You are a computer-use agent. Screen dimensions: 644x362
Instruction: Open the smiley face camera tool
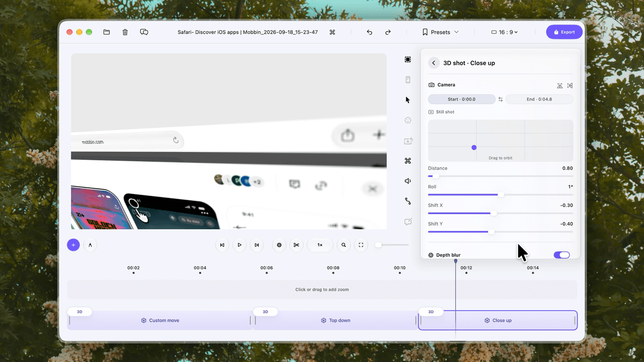pos(408,120)
